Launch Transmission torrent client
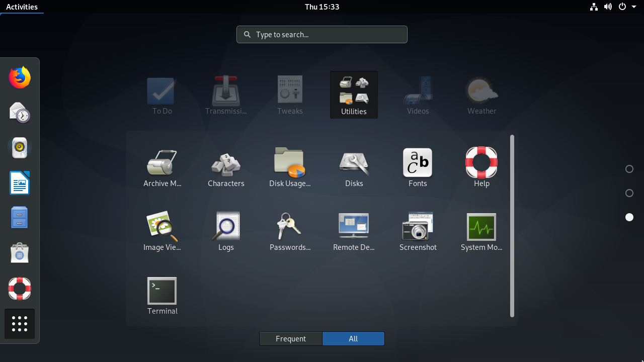The image size is (644, 362). 226,96
